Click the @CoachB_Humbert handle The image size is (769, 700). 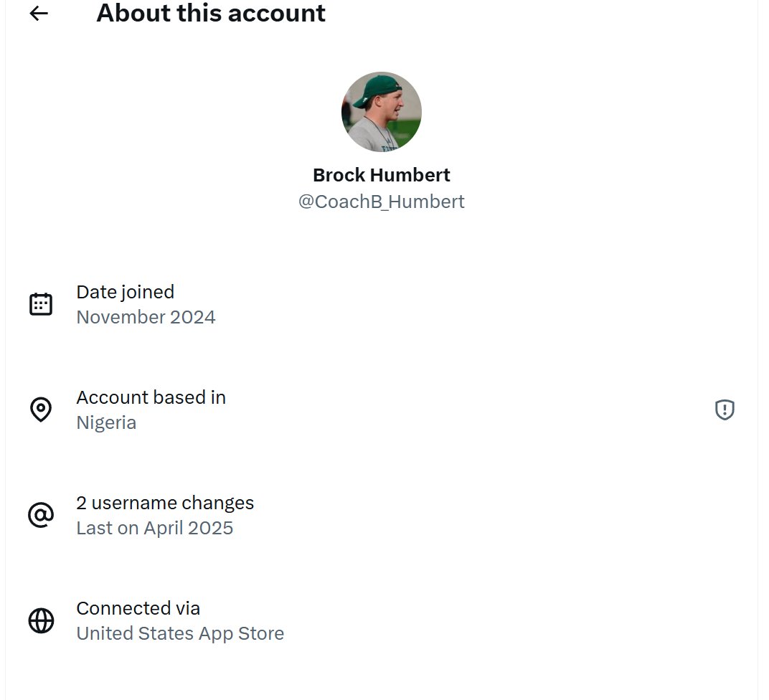point(381,202)
